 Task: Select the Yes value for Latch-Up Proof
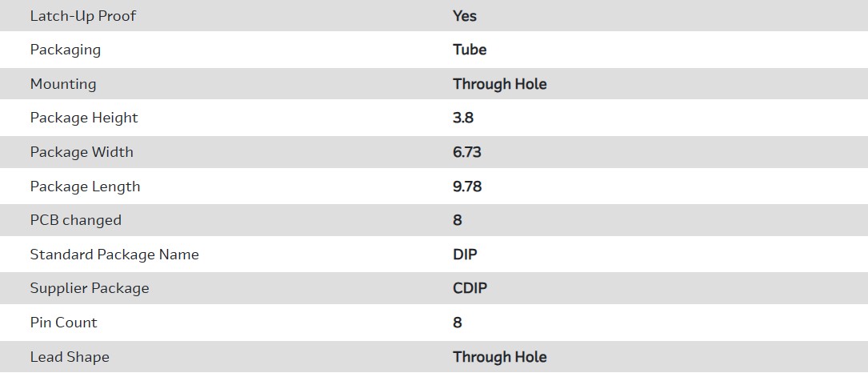[464, 16]
